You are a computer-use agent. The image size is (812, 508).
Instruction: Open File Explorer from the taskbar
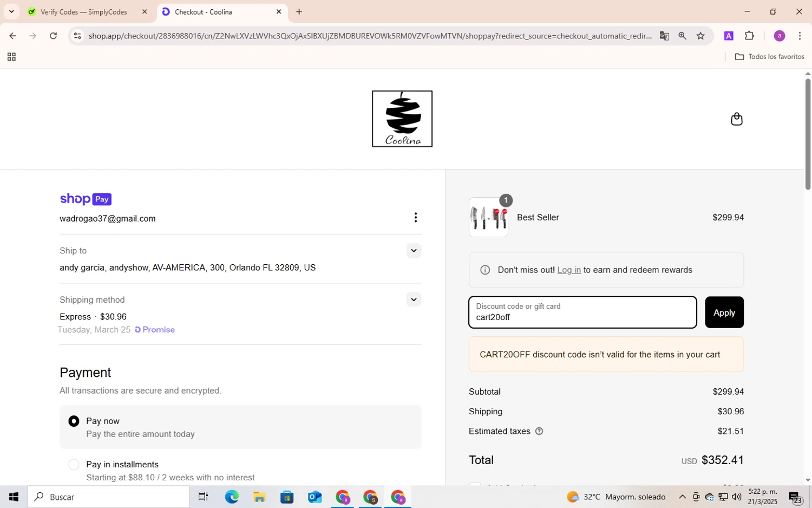click(259, 497)
